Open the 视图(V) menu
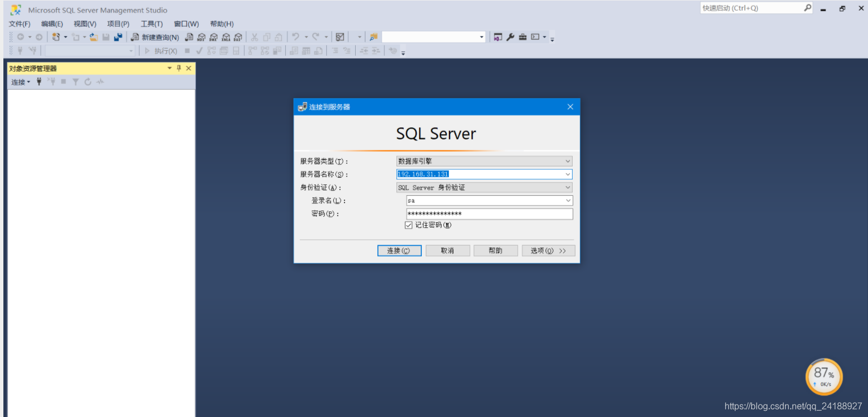Viewport: 868px width, 417px height. pyautogui.click(x=85, y=24)
